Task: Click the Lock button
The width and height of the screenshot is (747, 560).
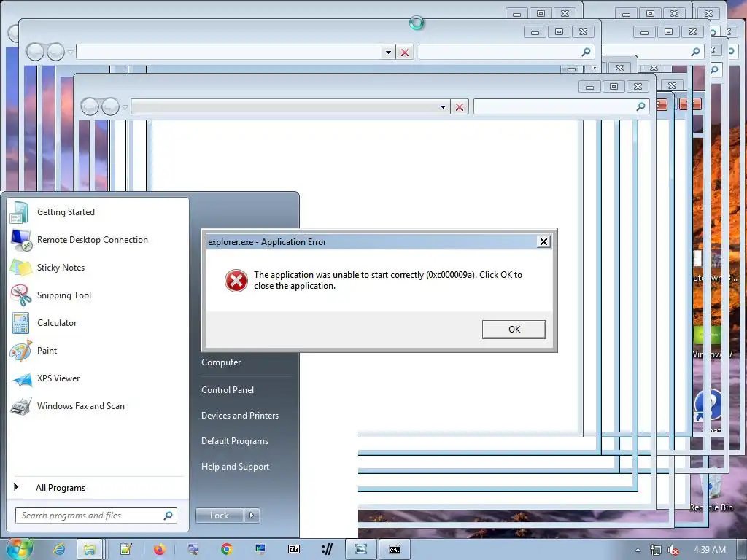Action: click(219, 516)
